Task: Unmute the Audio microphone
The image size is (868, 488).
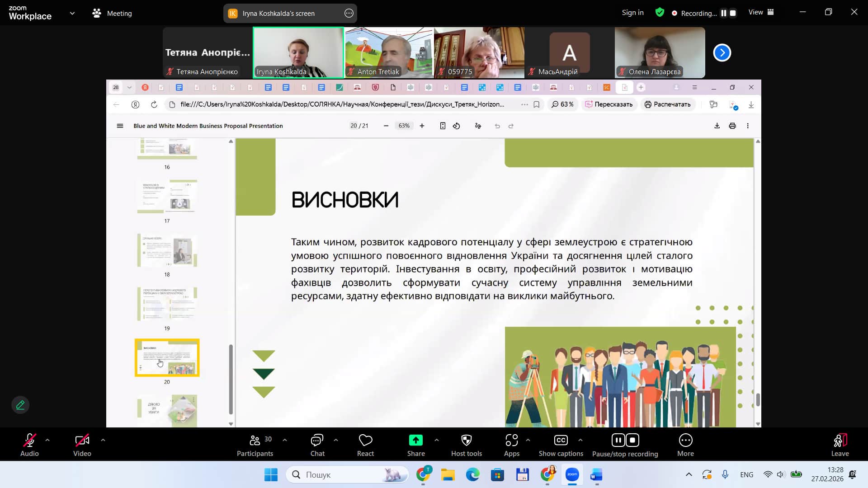Action: (x=29, y=441)
